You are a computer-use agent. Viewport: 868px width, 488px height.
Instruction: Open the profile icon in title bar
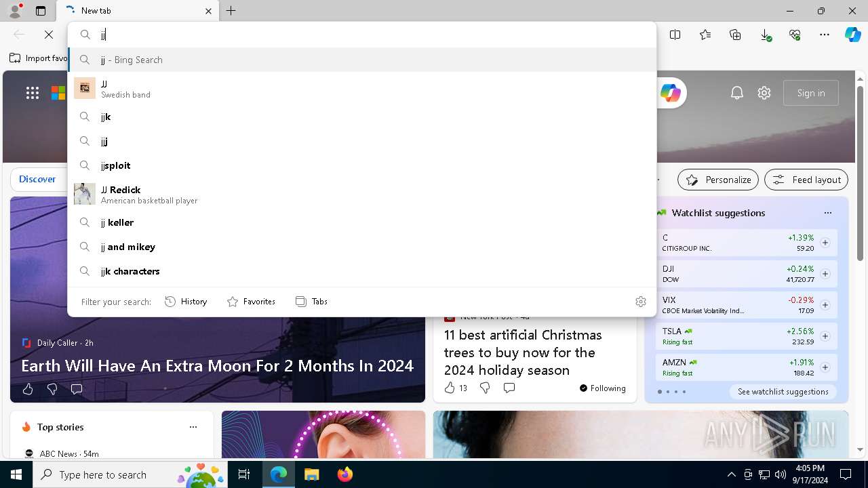pos(15,11)
